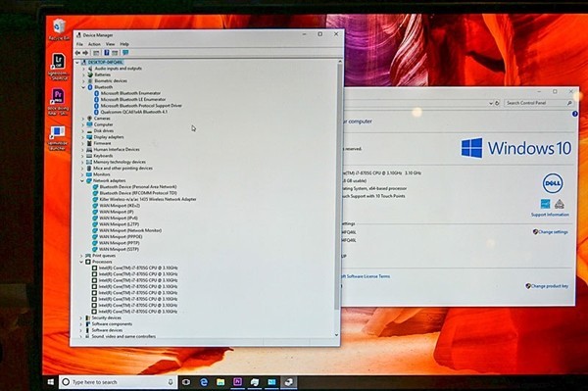This screenshot has height=391, width=588.
Task: Click the Forward arrow in Device Manager toolbar
Action: (x=85, y=53)
